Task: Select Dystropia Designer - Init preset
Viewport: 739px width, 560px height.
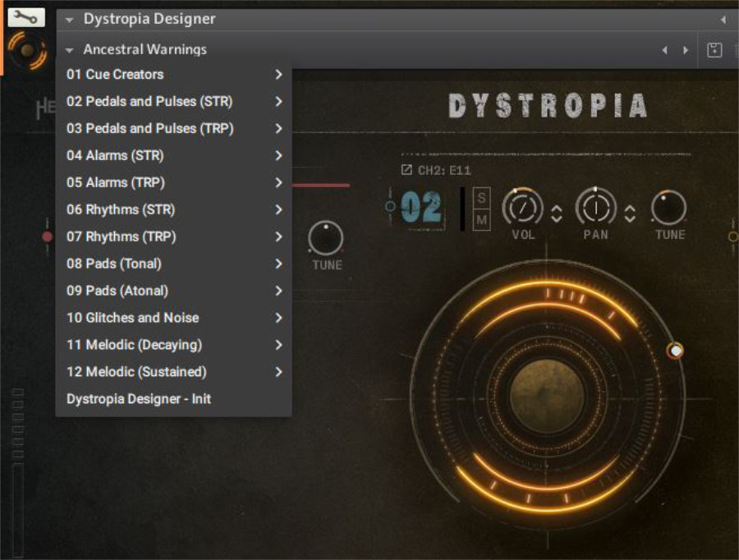Action: click(x=139, y=398)
